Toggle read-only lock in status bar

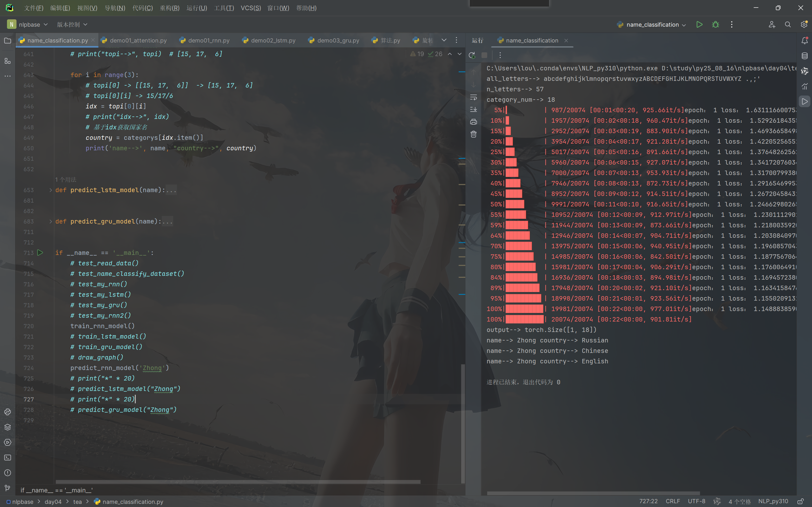click(x=801, y=501)
